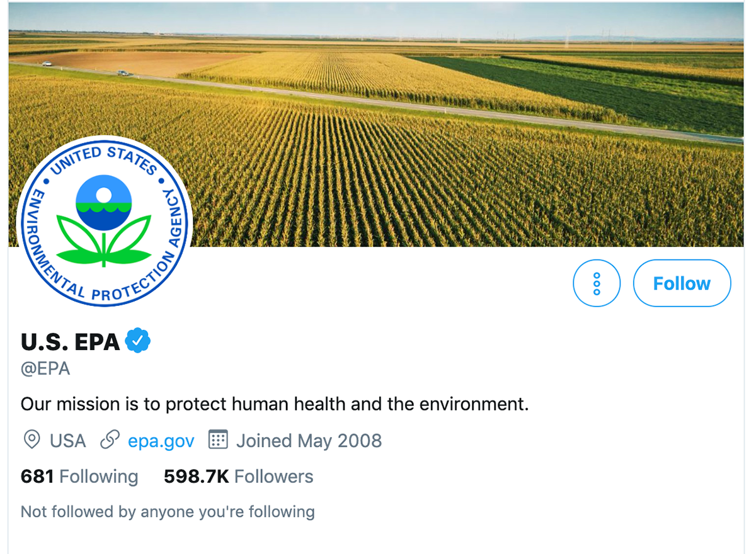This screenshot has height=554, width=756.
Task: Click the white car on banner road
Action: tap(46, 64)
